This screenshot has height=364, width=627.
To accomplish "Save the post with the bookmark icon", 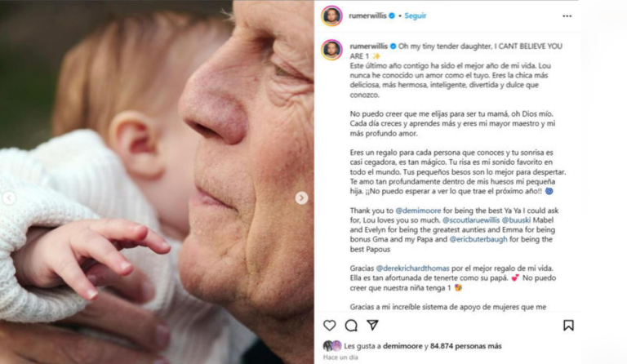I will pos(568,325).
